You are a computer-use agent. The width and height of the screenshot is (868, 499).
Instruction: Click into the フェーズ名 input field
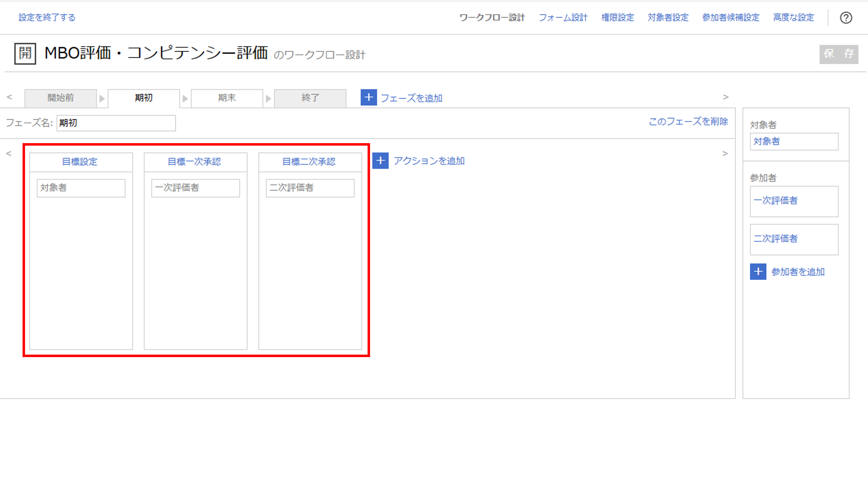pyautogui.click(x=116, y=123)
